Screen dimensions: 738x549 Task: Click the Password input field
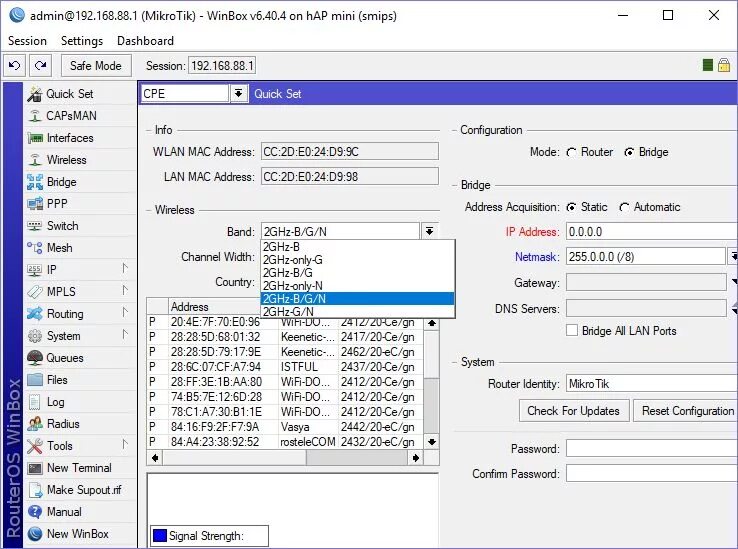tap(652, 448)
